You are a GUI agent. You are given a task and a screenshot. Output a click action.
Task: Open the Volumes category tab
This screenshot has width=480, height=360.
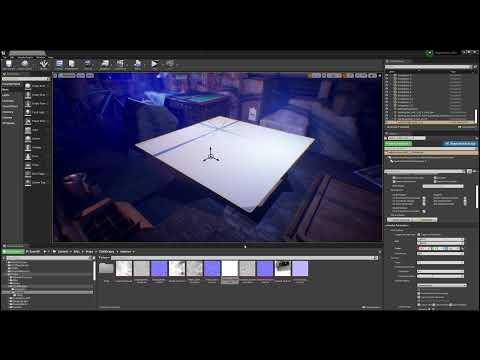coord(12,118)
